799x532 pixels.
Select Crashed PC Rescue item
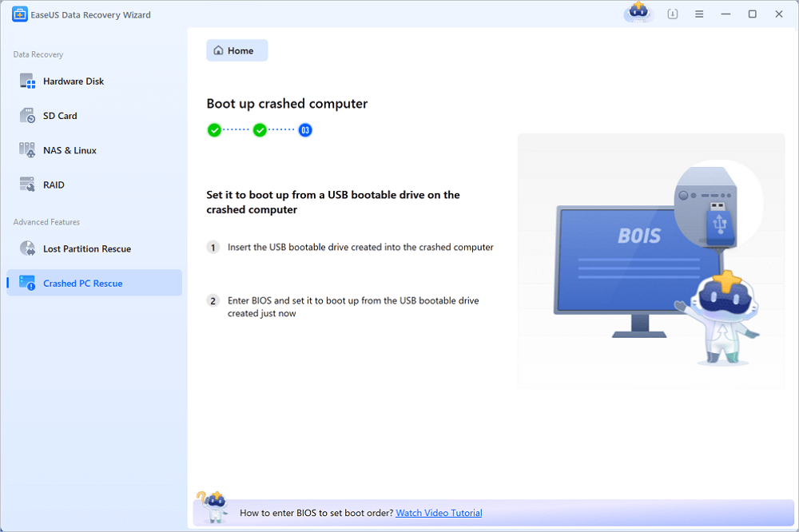pos(94,283)
